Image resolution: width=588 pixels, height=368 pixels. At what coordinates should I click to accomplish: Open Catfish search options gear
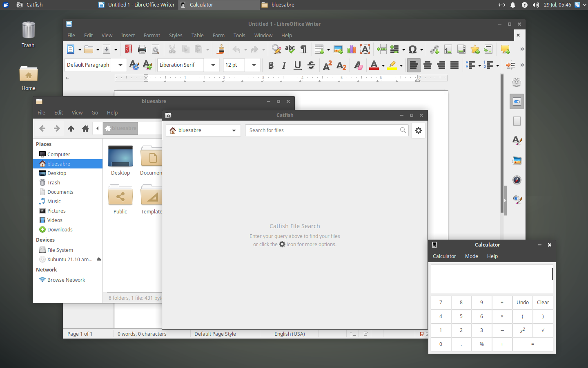point(418,130)
